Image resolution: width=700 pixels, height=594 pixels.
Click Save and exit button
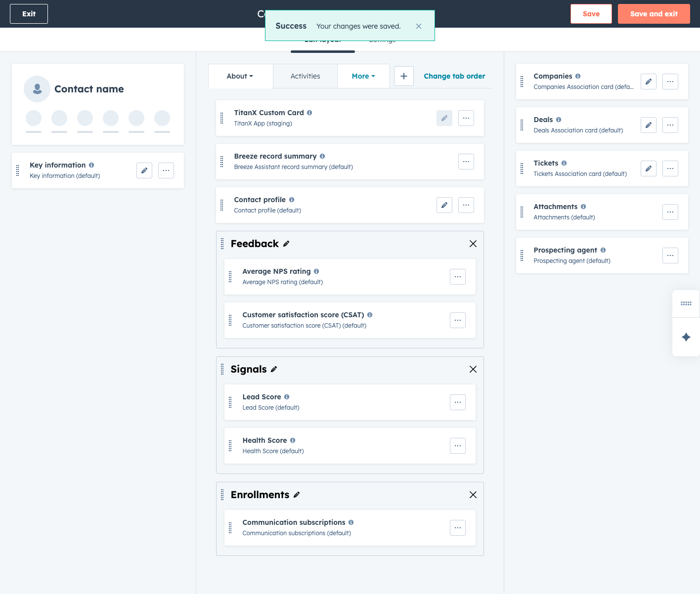tap(654, 14)
